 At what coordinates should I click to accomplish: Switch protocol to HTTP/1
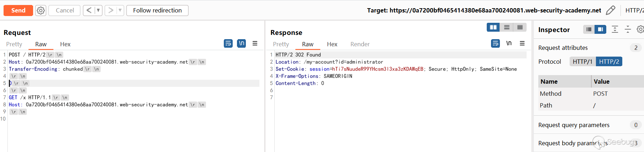[x=582, y=62]
